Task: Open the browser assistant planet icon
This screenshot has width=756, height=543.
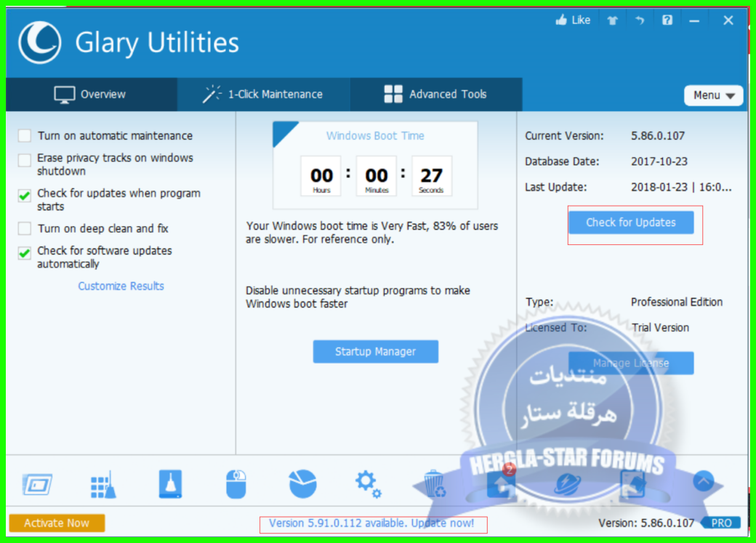Action: pos(568,484)
